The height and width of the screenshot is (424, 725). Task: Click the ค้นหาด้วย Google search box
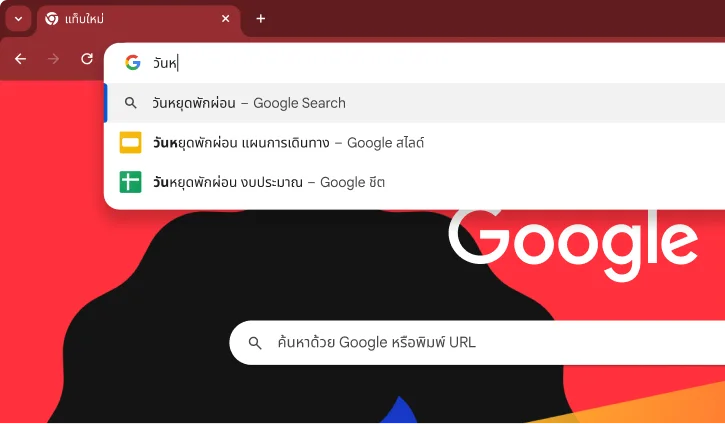477,343
